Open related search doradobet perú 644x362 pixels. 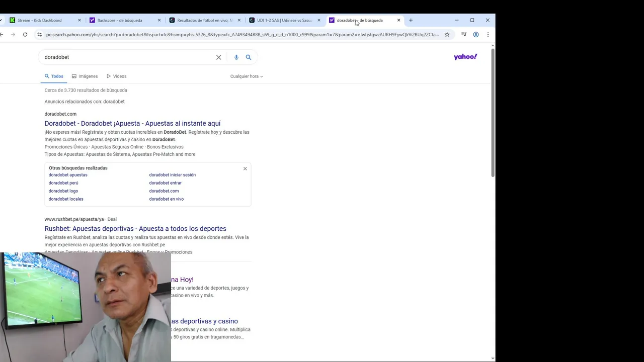(63, 183)
